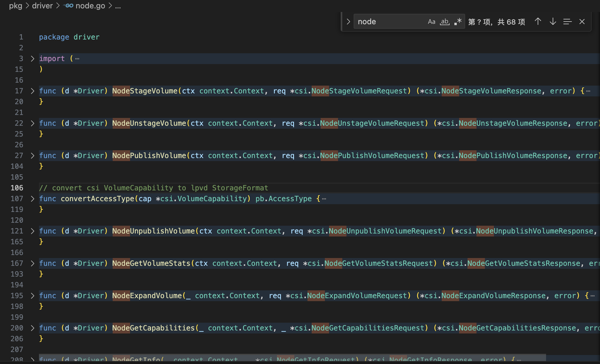Click closing brace on line 20
The height and width of the screenshot is (364, 600).
tap(41, 102)
